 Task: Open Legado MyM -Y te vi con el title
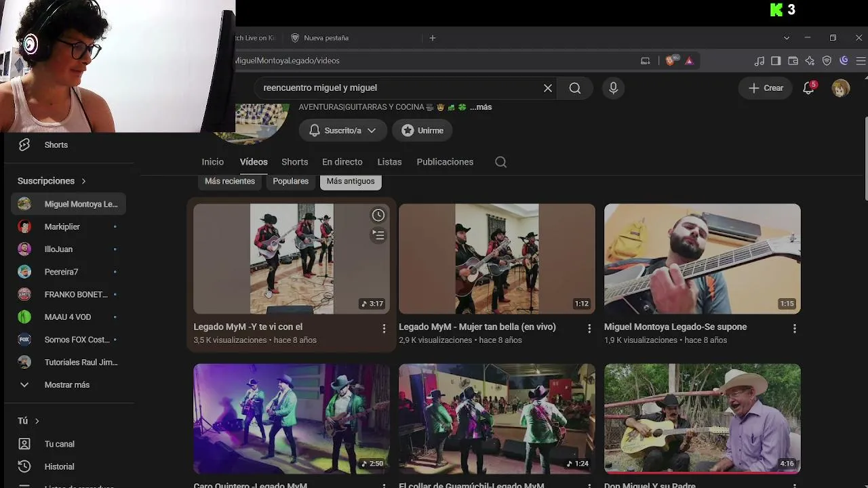(x=248, y=327)
